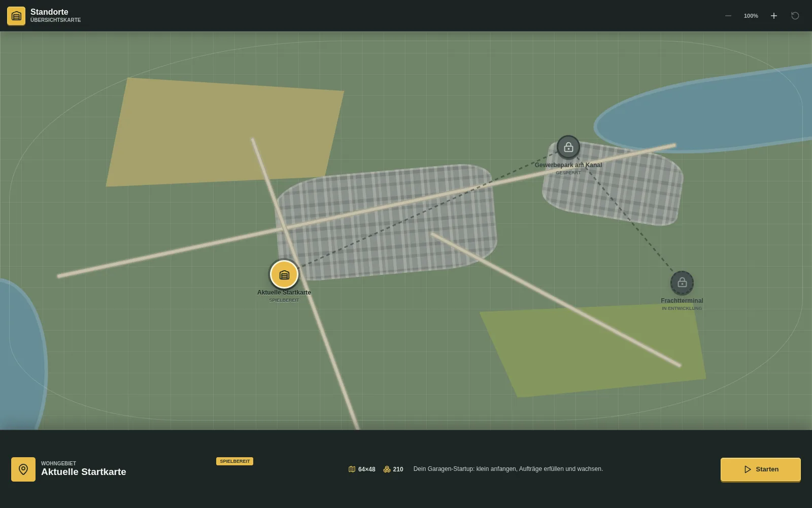The width and height of the screenshot is (812, 508).
Task: Select the Aktuelle Startkarte garage marker
Action: [x=284, y=274]
